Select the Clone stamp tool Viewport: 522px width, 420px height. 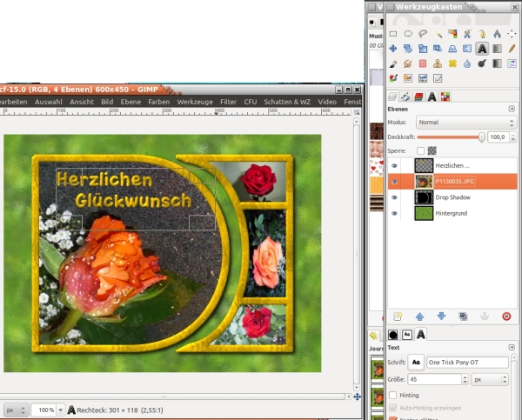tap(438, 63)
